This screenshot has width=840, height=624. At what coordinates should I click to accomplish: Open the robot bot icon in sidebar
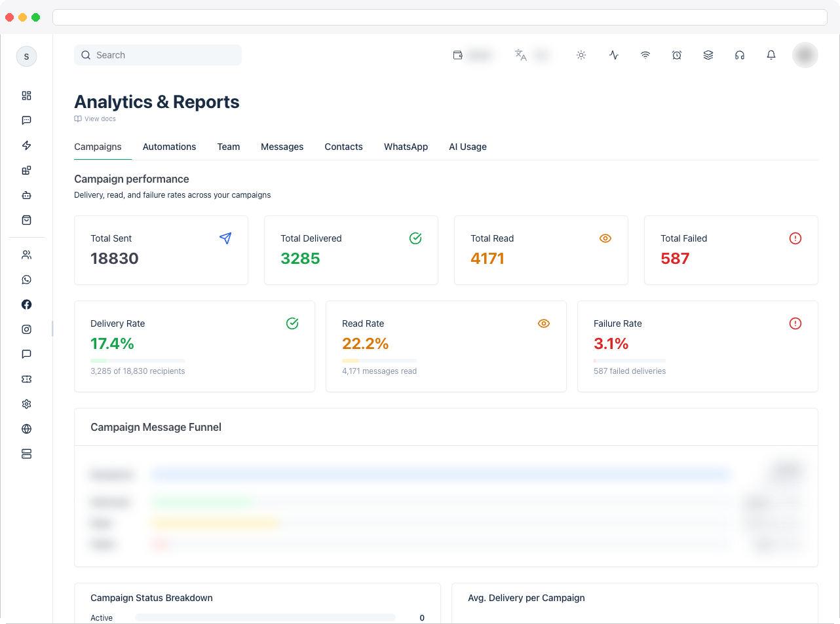pyautogui.click(x=26, y=195)
